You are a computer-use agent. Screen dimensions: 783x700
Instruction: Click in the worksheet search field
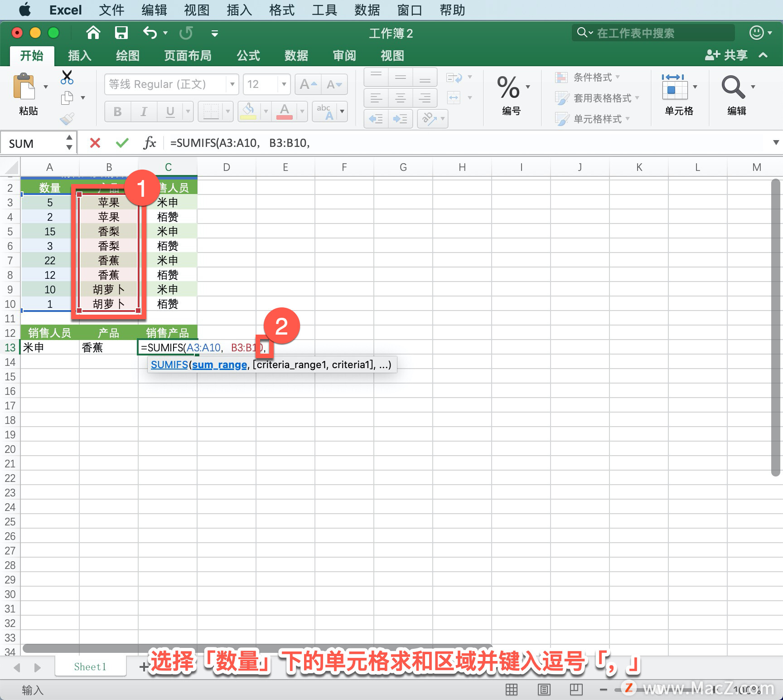653,33
